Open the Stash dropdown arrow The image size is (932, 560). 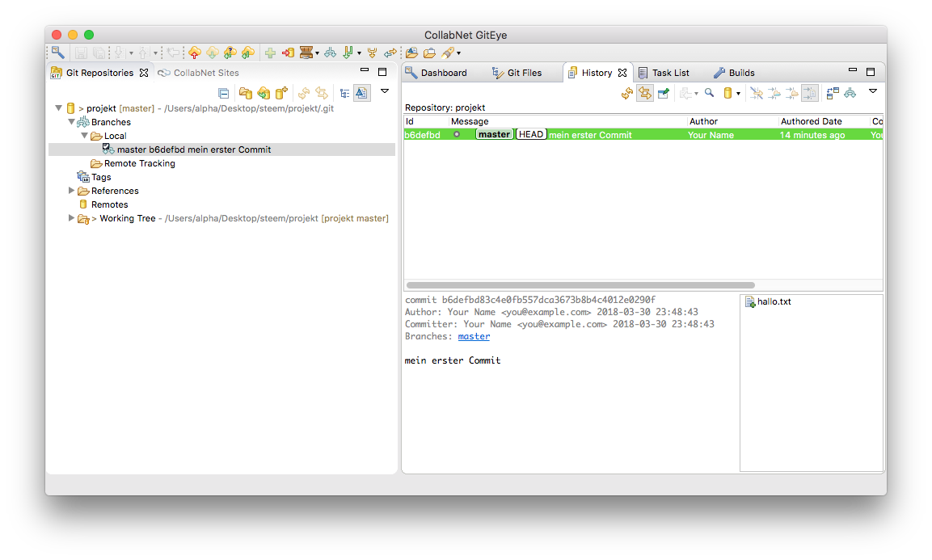[317, 53]
